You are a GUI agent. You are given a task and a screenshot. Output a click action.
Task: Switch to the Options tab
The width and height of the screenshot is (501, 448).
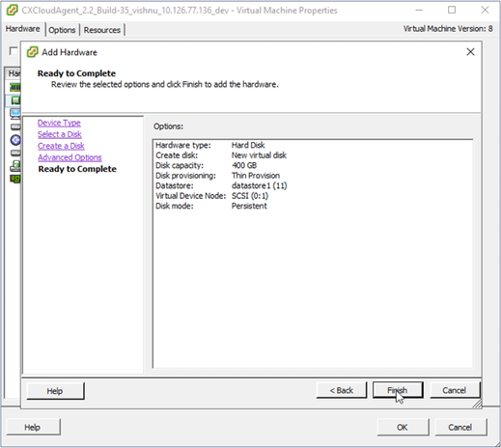click(x=62, y=30)
